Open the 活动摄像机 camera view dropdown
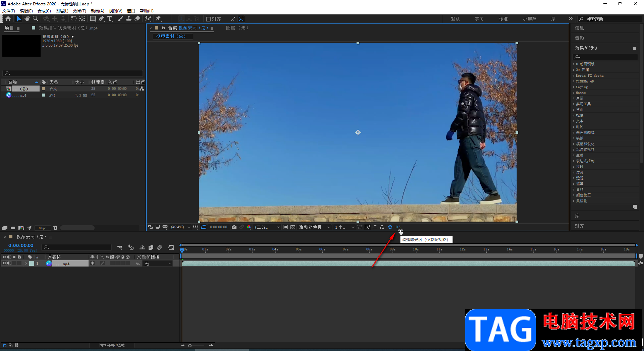The width and height of the screenshot is (644, 351). point(315,227)
